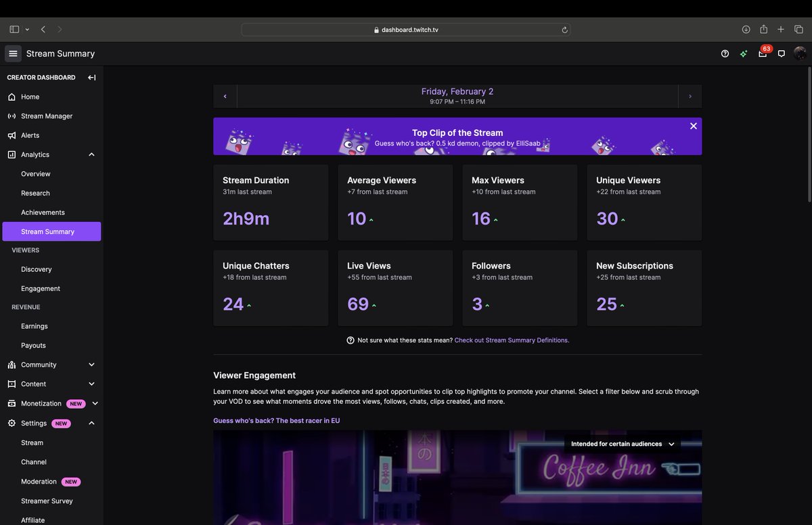Open the help question mark icon

point(724,53)
